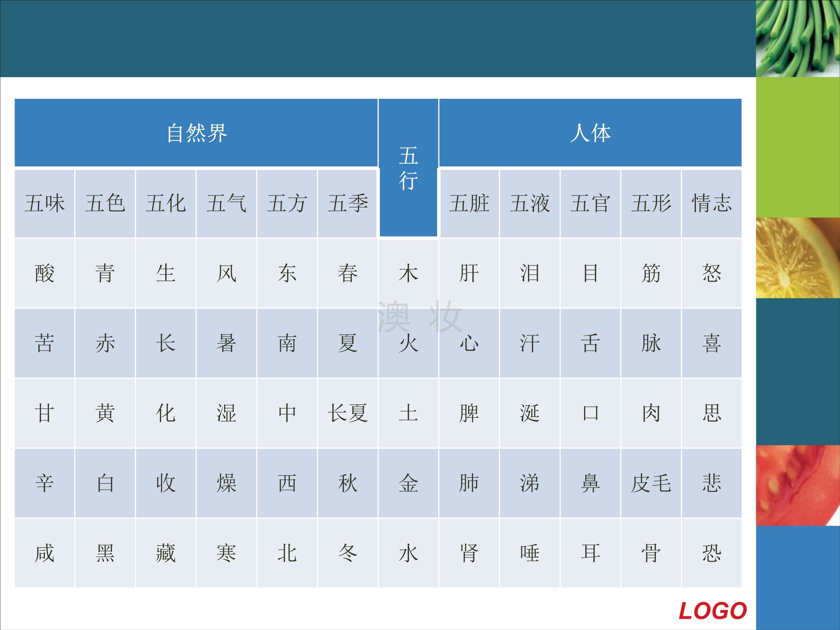Click the 酸 cell in first row

tap(45, 273)
